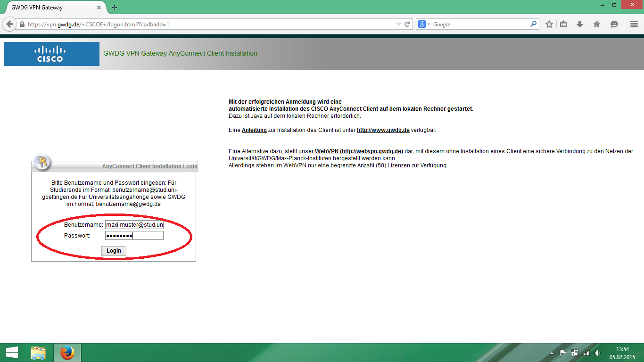Open the smiley feedback icon
The image size is (644, 362).
pos(614,24)
